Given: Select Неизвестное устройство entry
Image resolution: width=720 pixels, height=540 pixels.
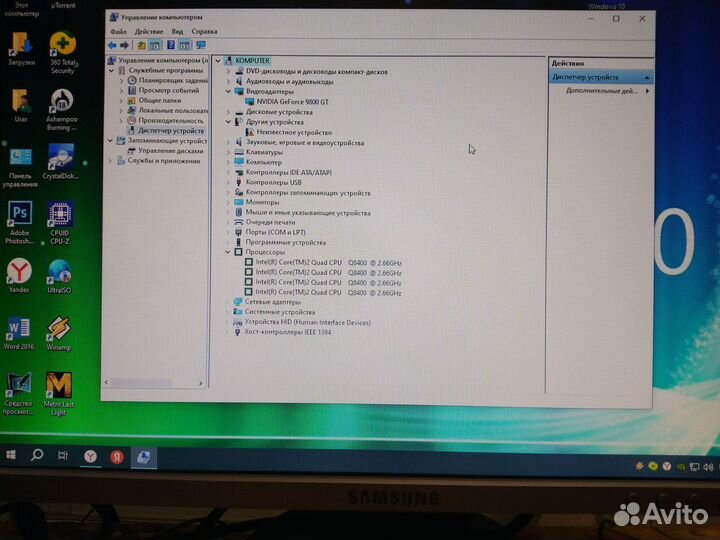Looking at the screenshot, I should pos(294,132).
